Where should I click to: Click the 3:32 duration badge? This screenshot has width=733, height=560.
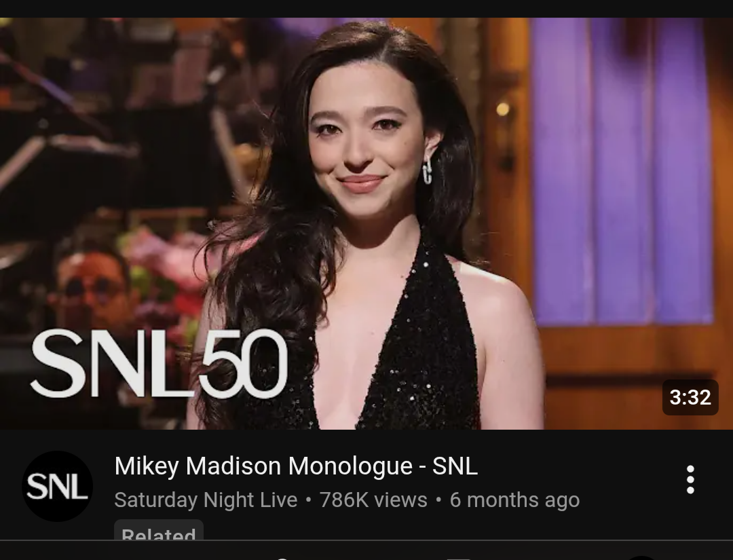690,397
